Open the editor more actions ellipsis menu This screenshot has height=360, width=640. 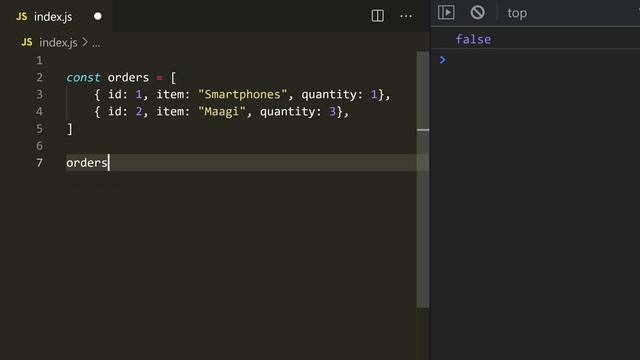[406, 16]
